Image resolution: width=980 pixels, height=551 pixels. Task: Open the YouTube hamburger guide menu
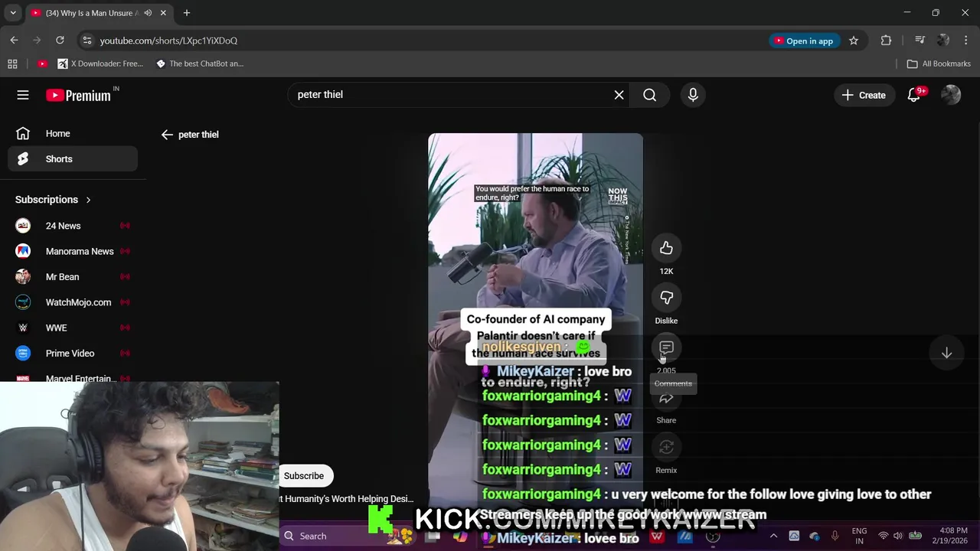tap(23, 95)
